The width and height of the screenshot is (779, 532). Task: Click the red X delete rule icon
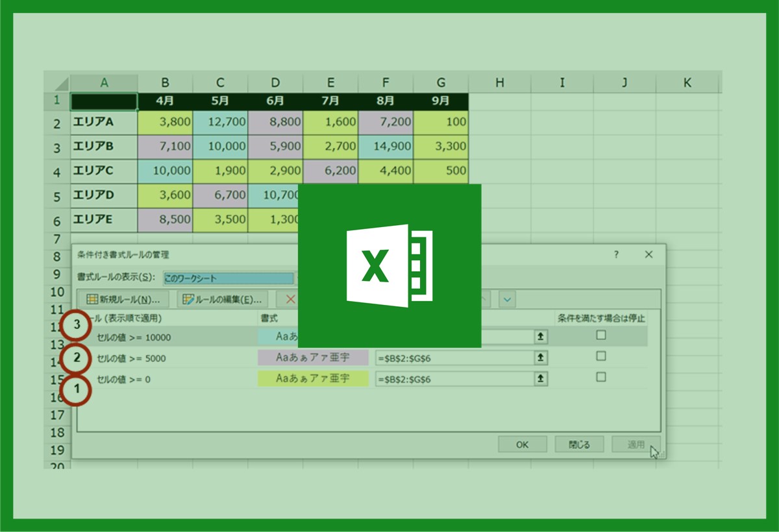290,299
